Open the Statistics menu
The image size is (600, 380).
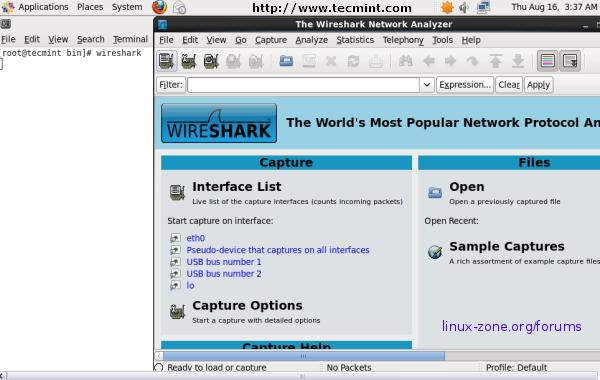355,40
